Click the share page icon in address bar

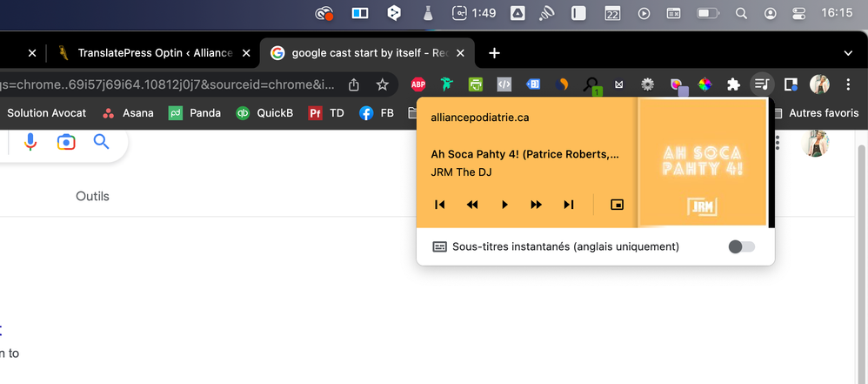[x=354, y=84]
